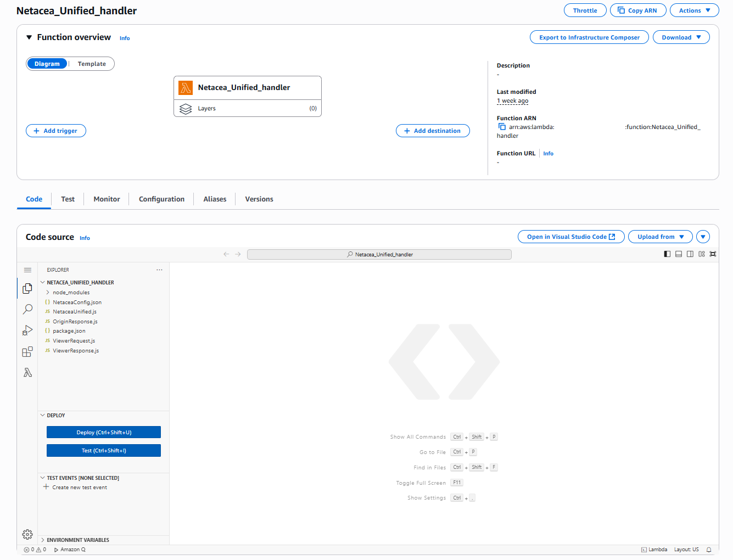This screenshot has width=733, height=560.
Task: Click Add trigger button
Action: [x=56, y=131]
